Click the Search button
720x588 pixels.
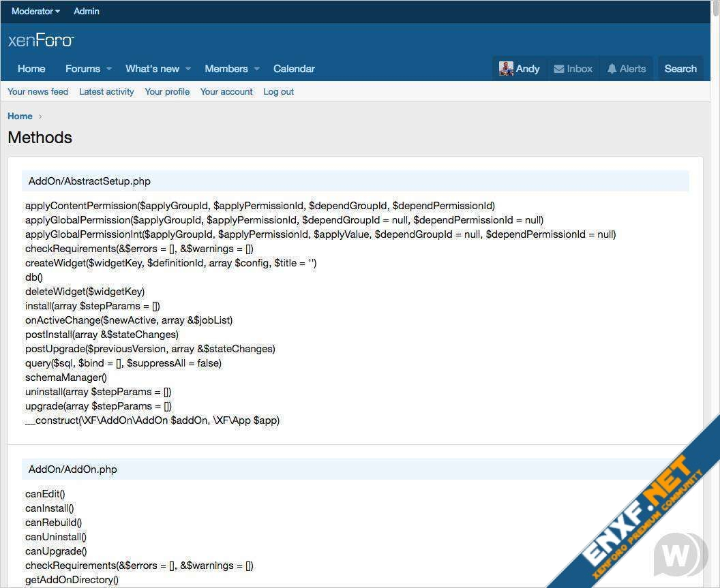(x=680, y=69)
